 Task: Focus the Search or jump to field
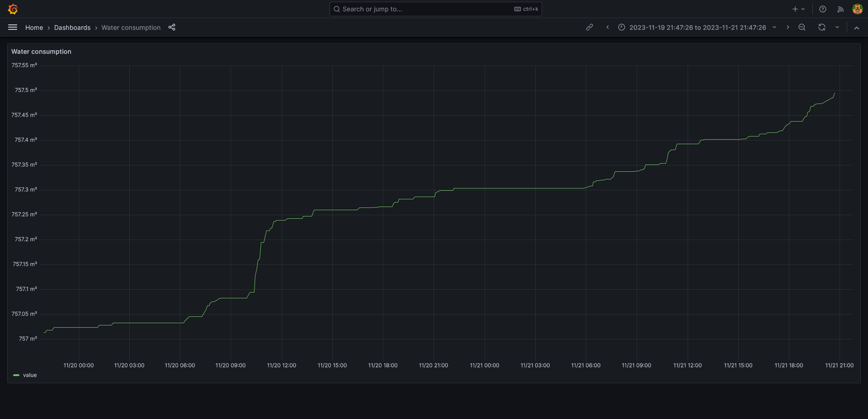tap(436, 9)
